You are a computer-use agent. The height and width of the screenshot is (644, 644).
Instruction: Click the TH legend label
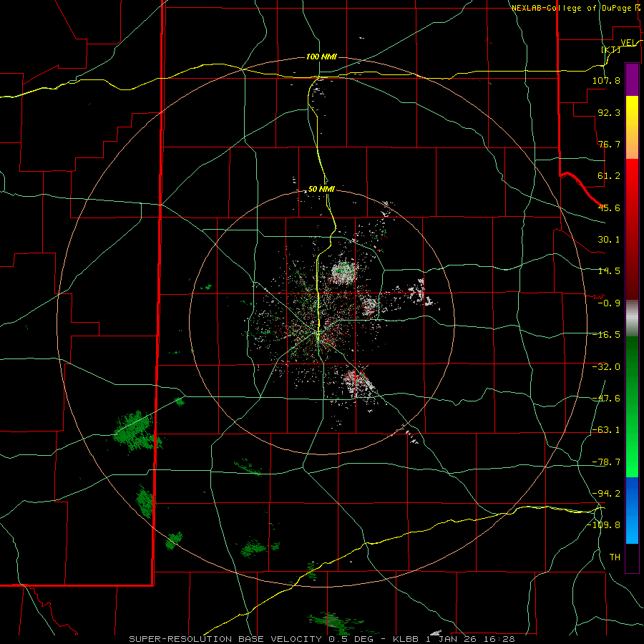615,557
